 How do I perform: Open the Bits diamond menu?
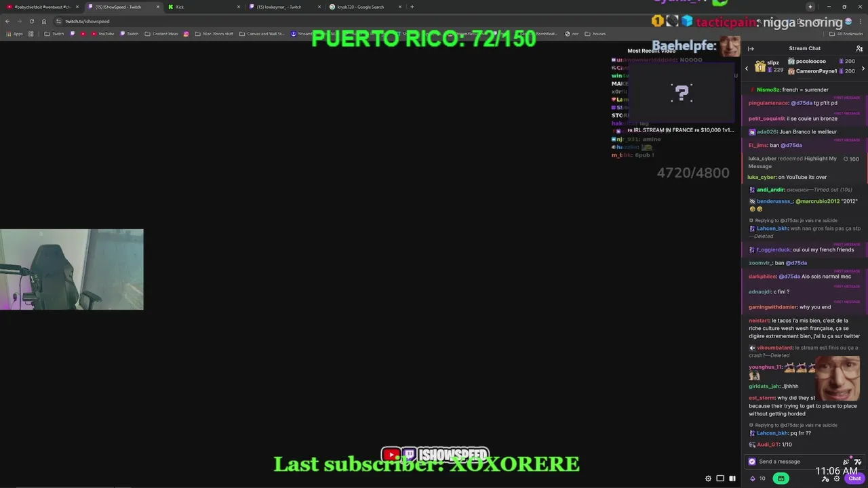[752, 479]
